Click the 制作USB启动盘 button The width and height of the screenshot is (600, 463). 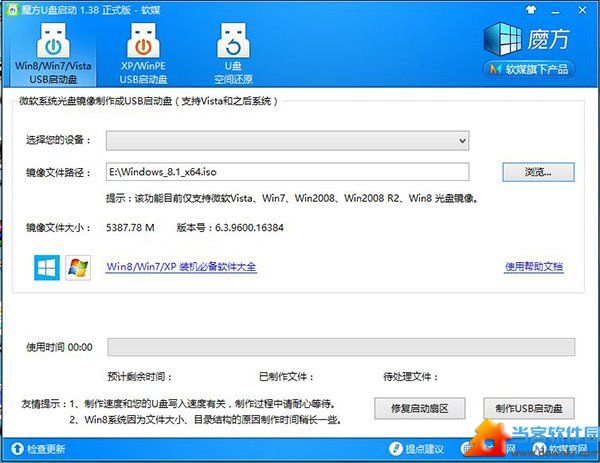click(x=529, y=408)
